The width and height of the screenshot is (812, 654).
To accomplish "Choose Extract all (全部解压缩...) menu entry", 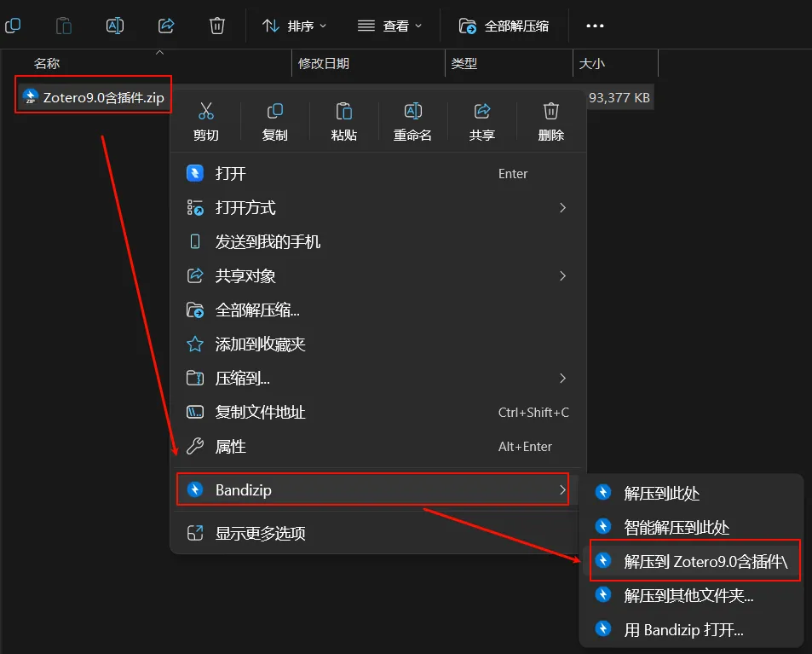I will click(378, 310).
